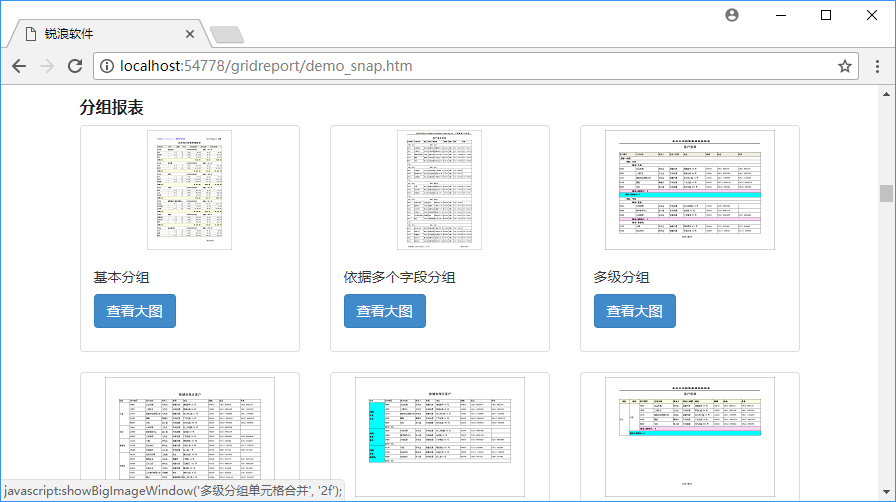Viewport: 896px width, 502px height.
Task: Click 查看大图 under 多级分组
Action: (x=635, y=311)
